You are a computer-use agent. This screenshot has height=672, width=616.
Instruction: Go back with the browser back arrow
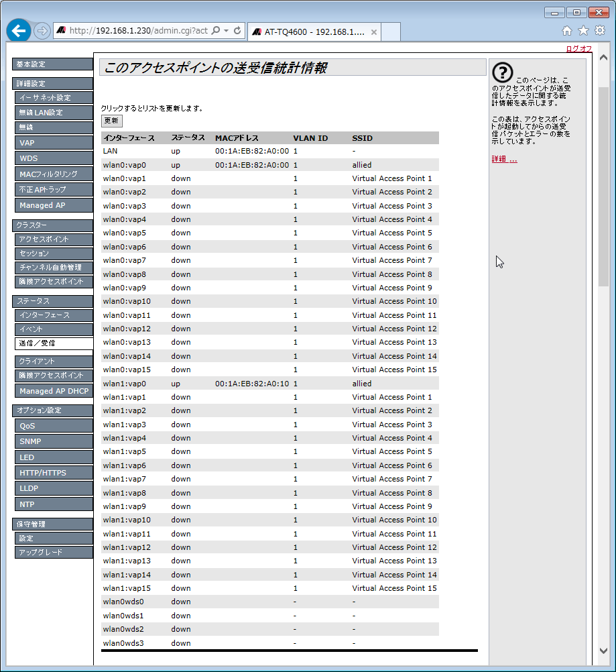tap(18, 31)
